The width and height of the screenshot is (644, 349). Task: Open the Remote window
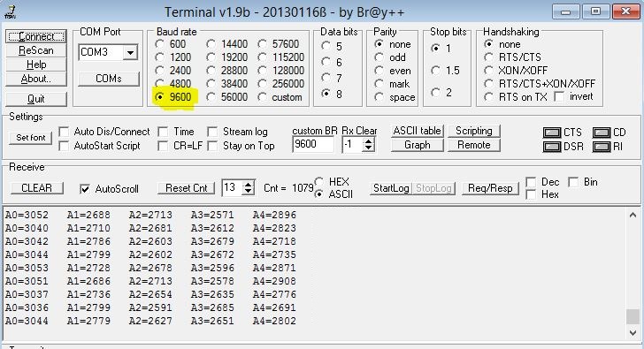point(474,145)
